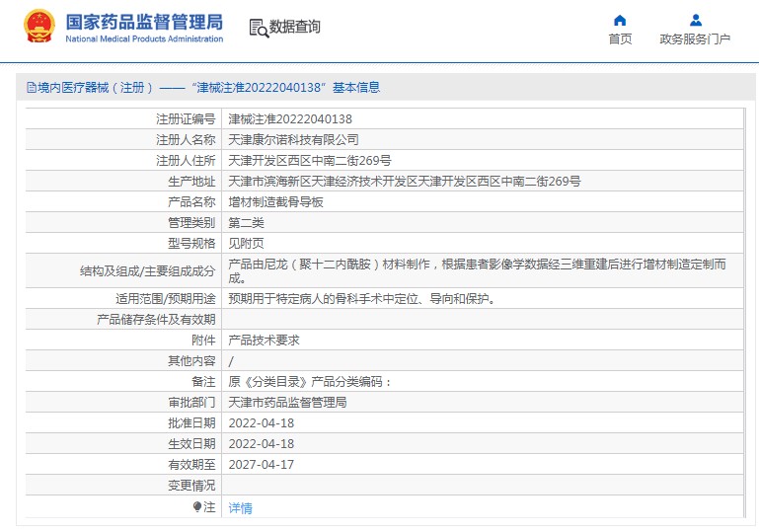Click the 产品储存条件及有效期 label
Image resolution: width=759 pixels, height=532 pixels.
pyautogui.click(x=156, y=320)
